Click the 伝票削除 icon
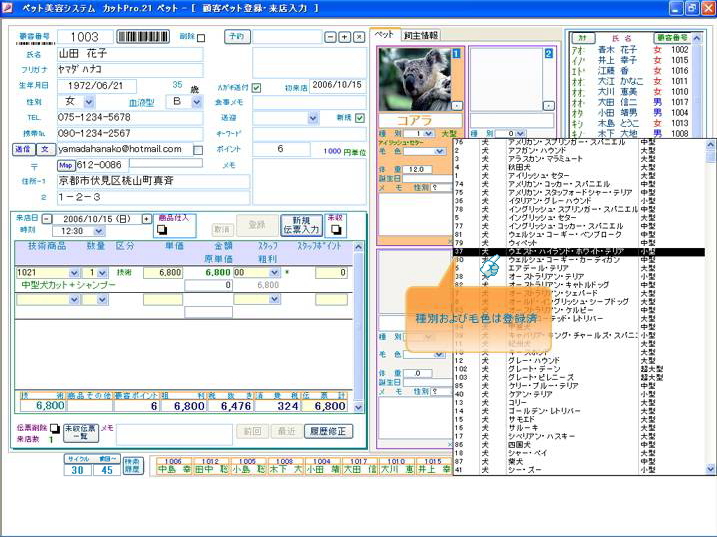Image resolution: width=717 pixels, height=538 pixels. [55, 428]
